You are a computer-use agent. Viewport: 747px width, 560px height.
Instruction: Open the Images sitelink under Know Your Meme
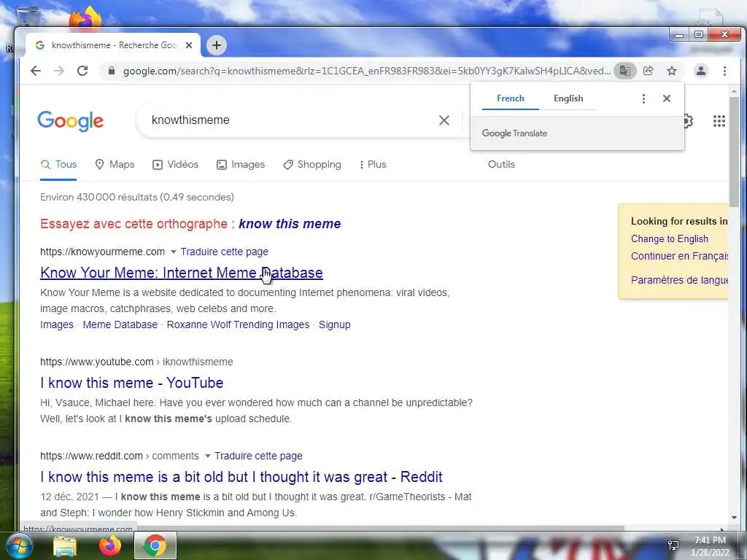tap(57, 324)
